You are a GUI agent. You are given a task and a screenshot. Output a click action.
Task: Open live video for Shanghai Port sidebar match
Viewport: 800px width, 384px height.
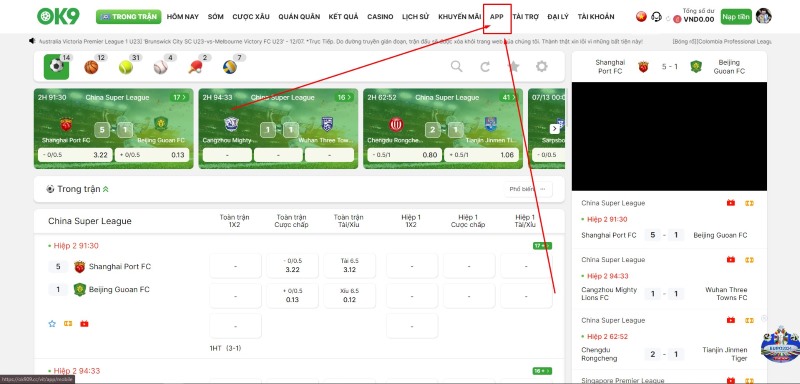pyautogui.click(x=731, y=203)
